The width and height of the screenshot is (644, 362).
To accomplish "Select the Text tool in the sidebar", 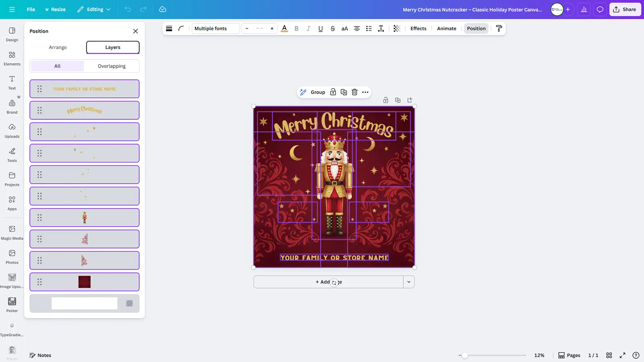I will pyautogui.click(x=12, y=82).
